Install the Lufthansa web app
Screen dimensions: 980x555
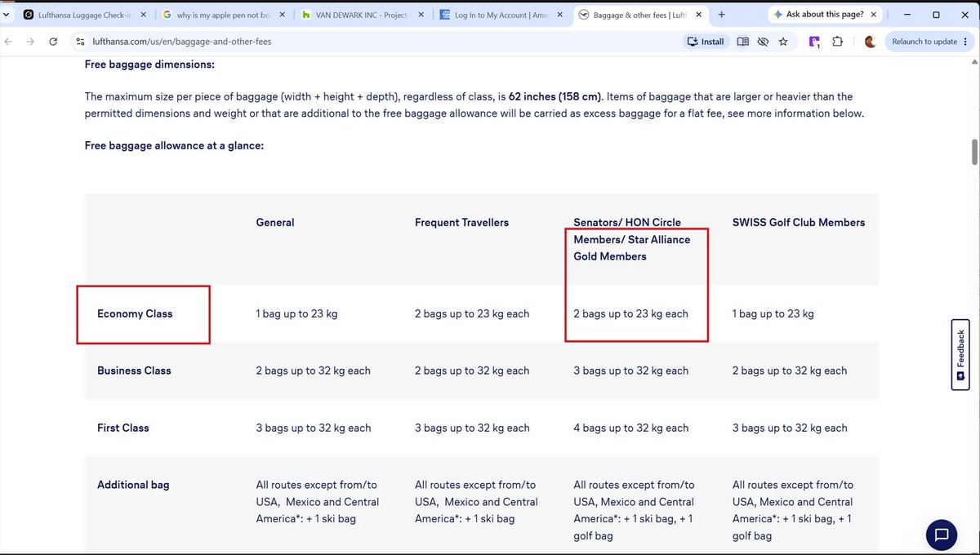[x=706, y=42]
